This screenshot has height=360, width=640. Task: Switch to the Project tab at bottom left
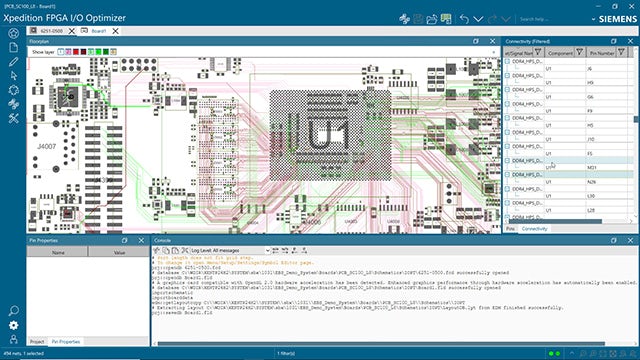tap(37, 342)
